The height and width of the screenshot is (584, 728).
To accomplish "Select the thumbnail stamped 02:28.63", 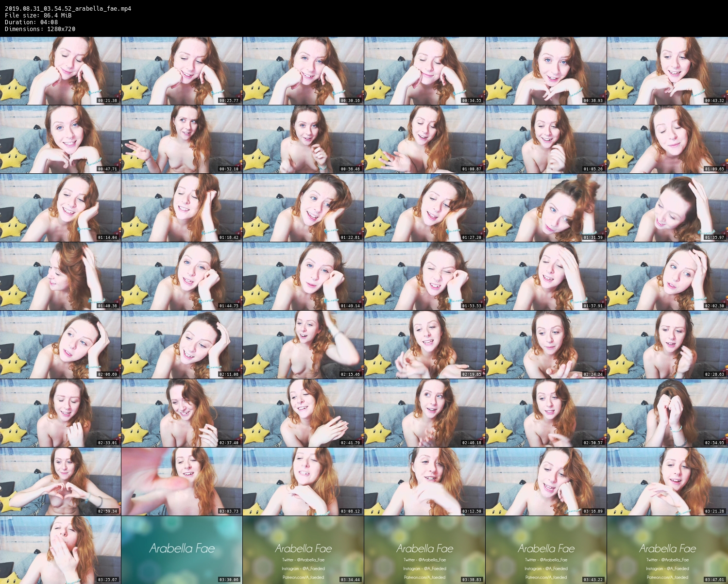I will click(x=667, y=345).
